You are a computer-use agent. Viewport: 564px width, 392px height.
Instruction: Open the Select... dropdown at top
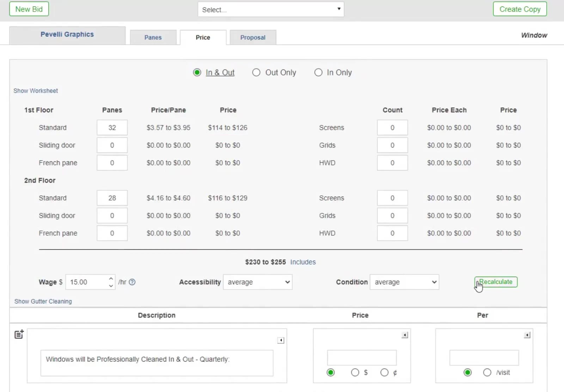pos(271,10)
